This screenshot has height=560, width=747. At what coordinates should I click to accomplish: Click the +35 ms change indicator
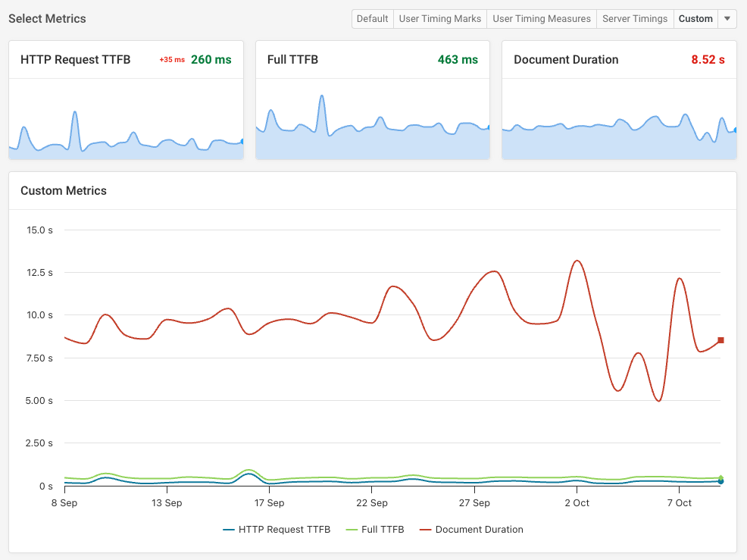[172, 60]
